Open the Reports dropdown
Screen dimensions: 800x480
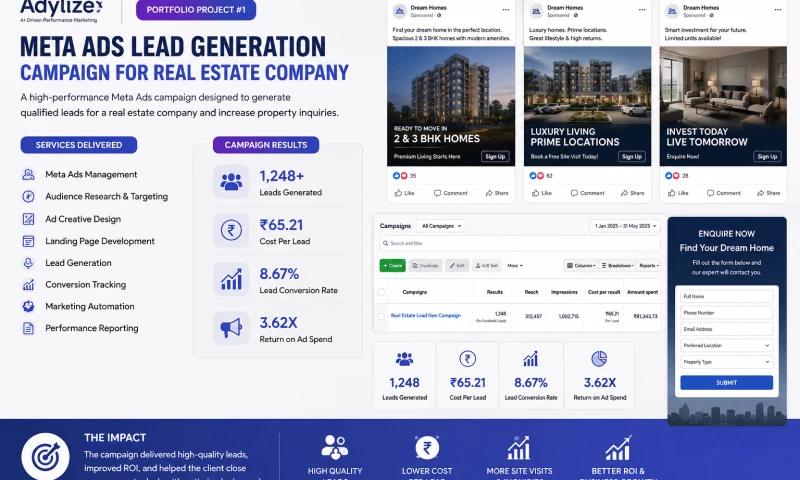(649, 266)
